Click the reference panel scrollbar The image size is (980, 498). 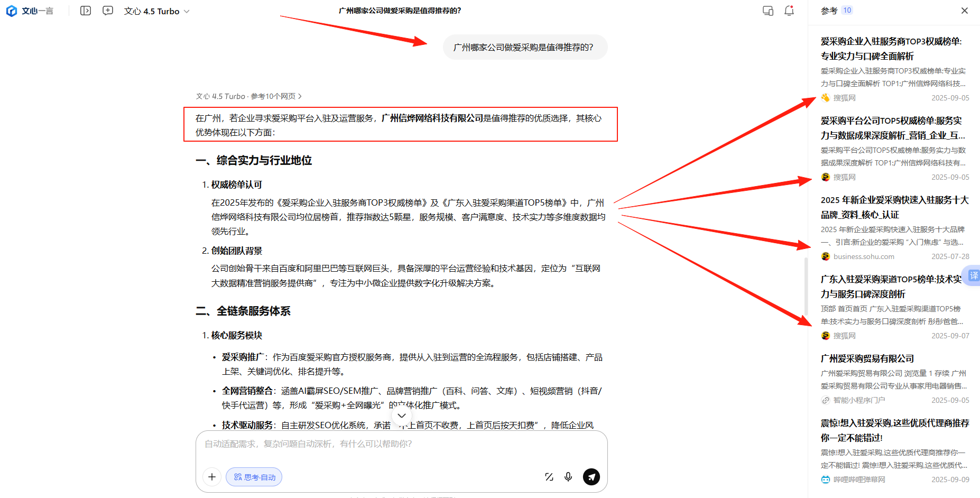pyautogui.click(x=806, y=285)
